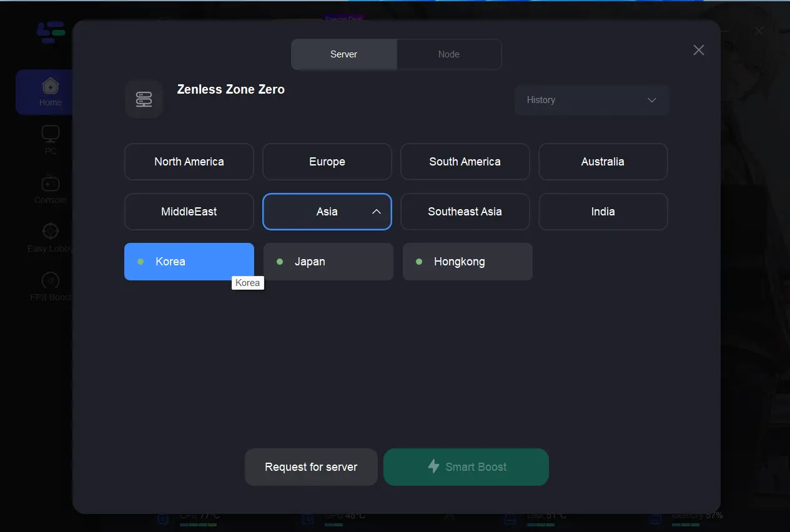This screenshot has width=790, height=532.
Task: Switch to the Server tab
Action: tap(344, 54)
